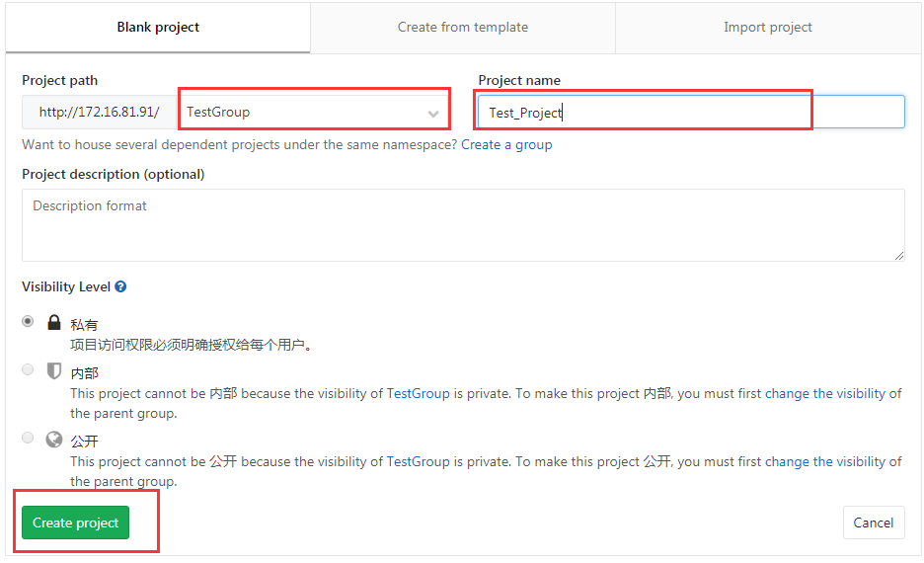Viewport: 924px width, 563px height.
Task: Open the Create from template tab
Action: [463, 27]
